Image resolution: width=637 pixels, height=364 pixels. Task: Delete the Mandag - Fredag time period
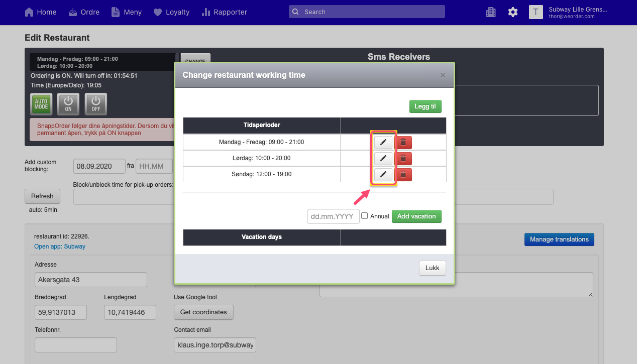403,142
